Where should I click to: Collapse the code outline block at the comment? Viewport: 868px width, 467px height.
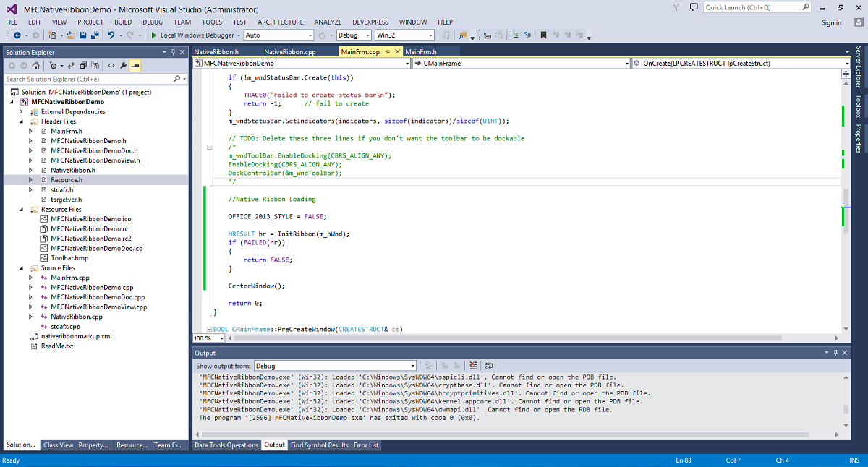[210, 147]
